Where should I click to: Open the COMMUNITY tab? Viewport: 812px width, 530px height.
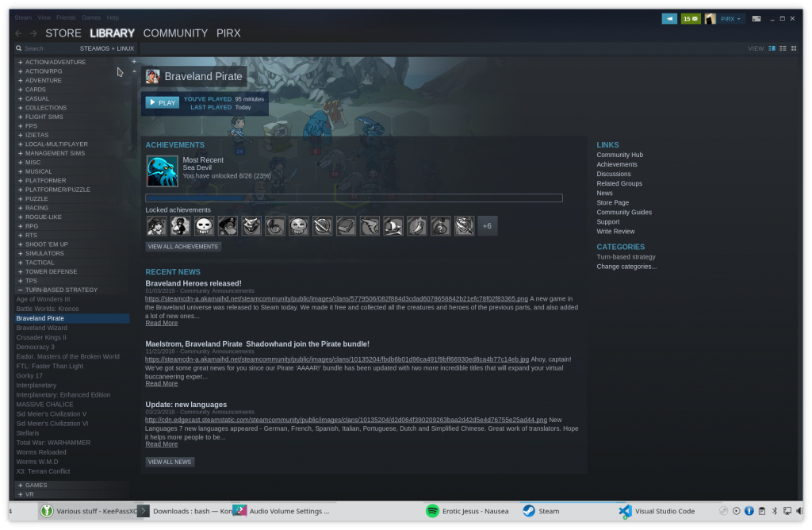(x=175, y=33)
